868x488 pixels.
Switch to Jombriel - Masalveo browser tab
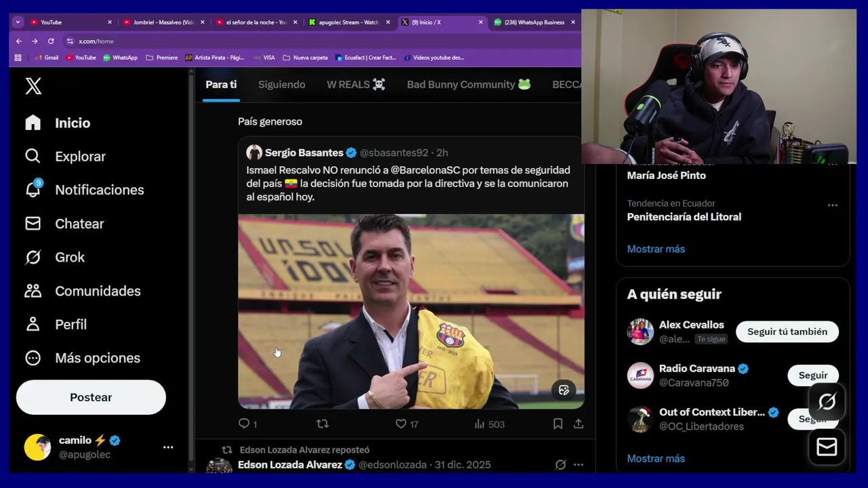tap(163, 22)
